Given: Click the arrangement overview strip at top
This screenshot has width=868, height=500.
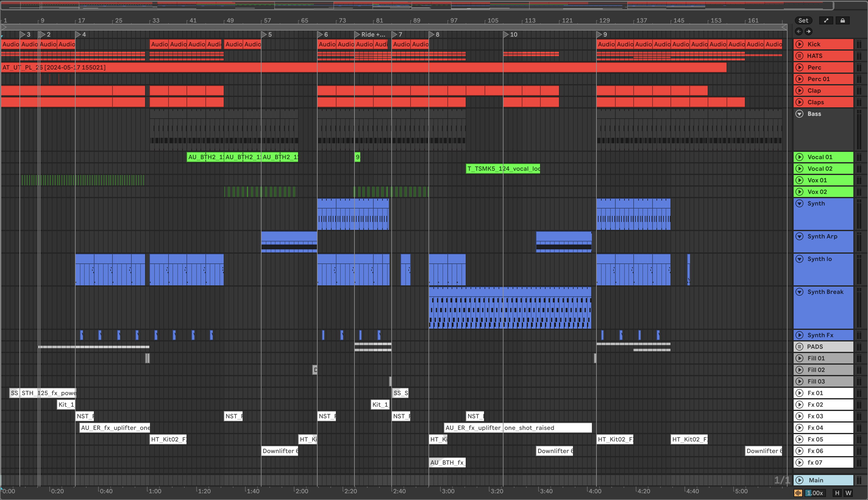Looking at the screenshot, I should (417, 5).
